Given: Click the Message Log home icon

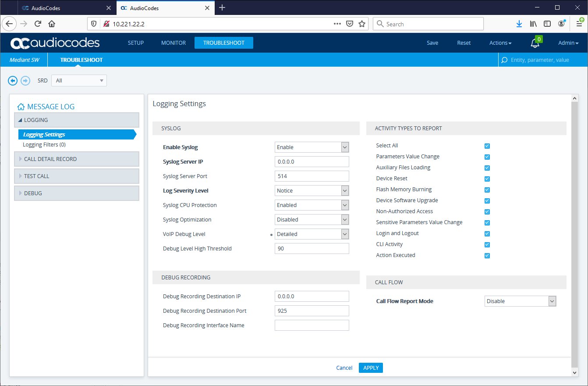Looking at the screenshot, I should [21, 107].
